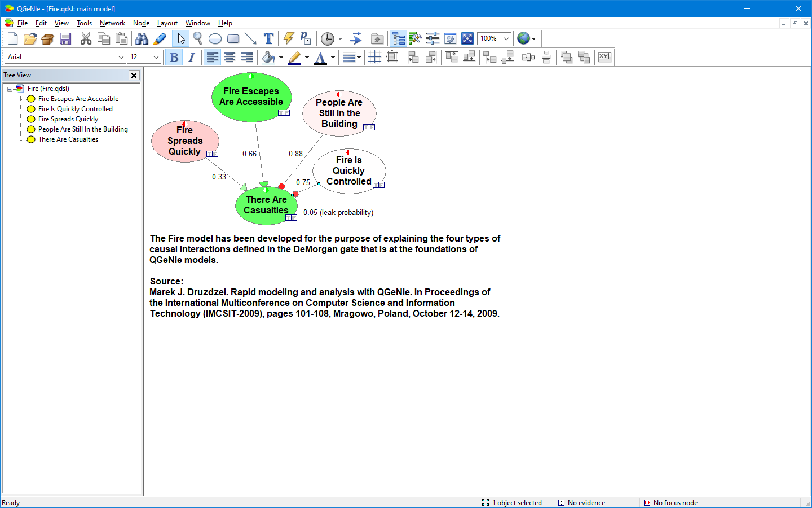Select the Ellipse drawing tool
The image size is (812, 508).
(x=215, y=38)
